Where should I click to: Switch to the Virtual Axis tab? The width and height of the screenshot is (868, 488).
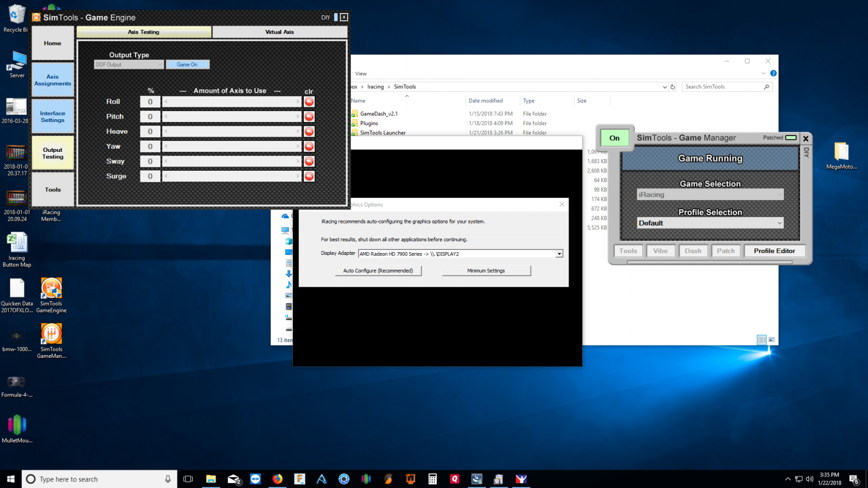click(x=279, y=32)
